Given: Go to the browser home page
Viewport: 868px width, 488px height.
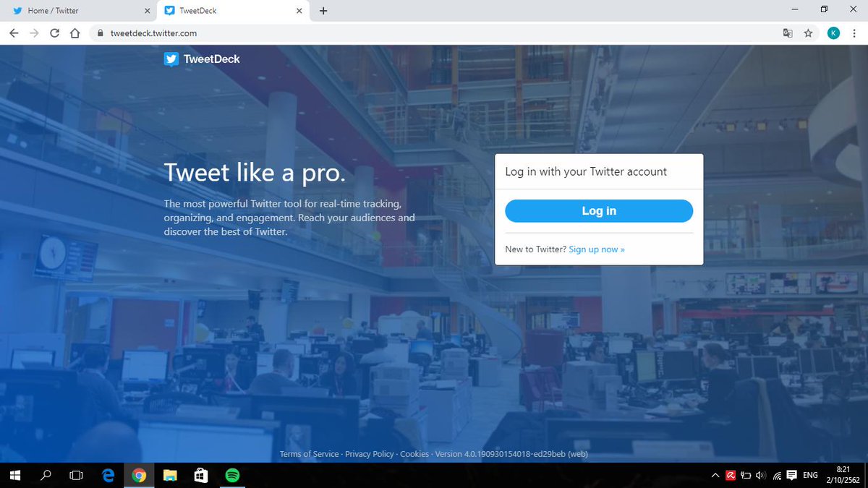Looking at the screenshot, I should (x=75, y=33).
